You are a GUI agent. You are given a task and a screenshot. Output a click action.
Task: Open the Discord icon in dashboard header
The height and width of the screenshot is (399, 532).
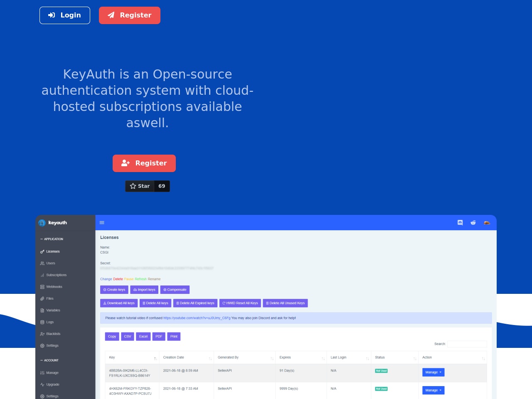coord(460,223)
